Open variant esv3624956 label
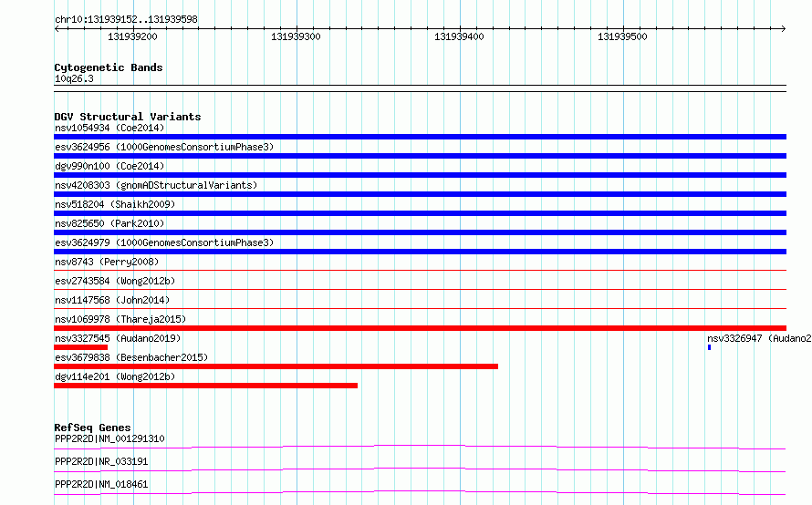The image size is (812, 505). 164,147
